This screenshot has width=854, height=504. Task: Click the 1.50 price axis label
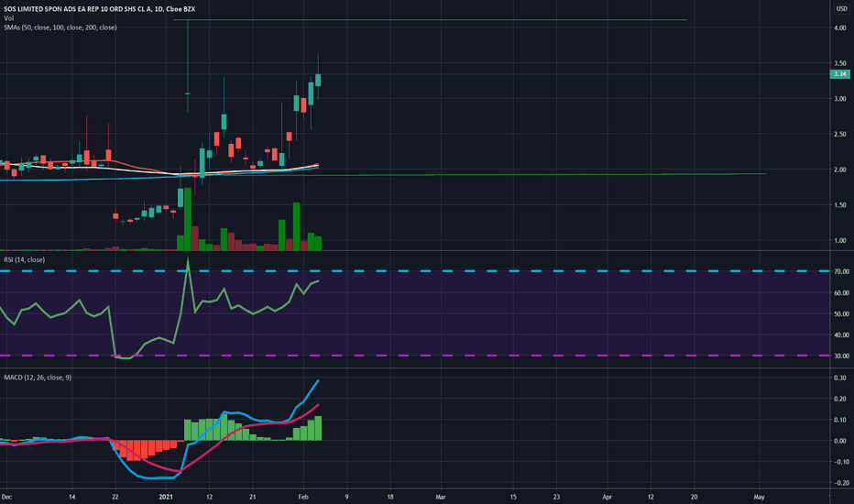click(x=840, y=205)
